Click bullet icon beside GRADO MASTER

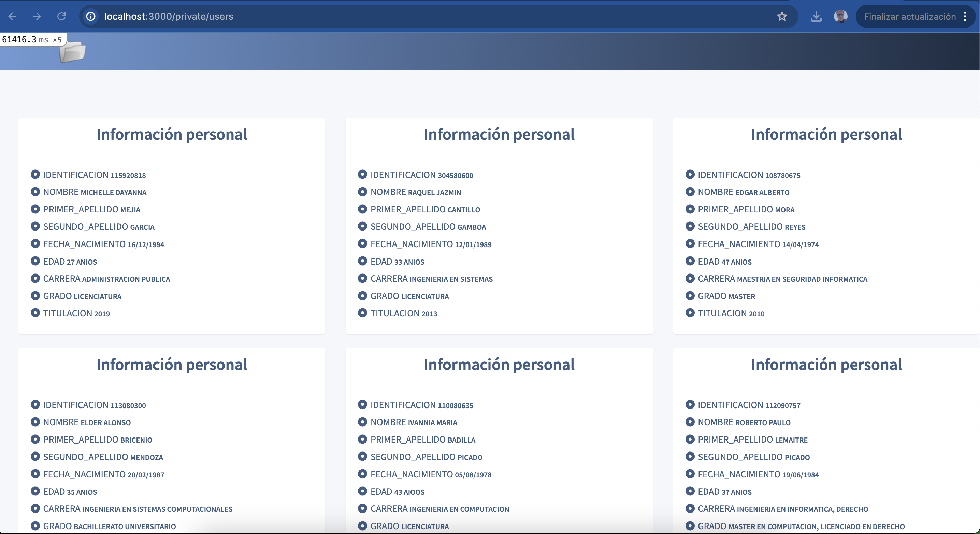pos(690,295)
